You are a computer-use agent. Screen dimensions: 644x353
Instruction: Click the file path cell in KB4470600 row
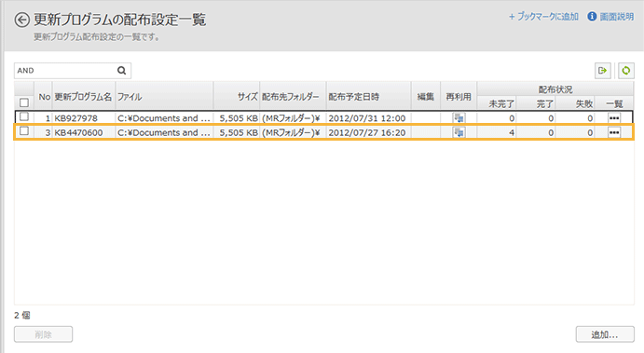click(x=164, y=132)
